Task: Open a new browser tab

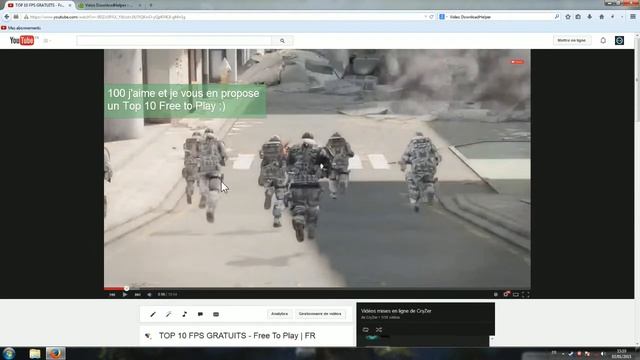Action: pyautogui.click(x=151, y=5)
